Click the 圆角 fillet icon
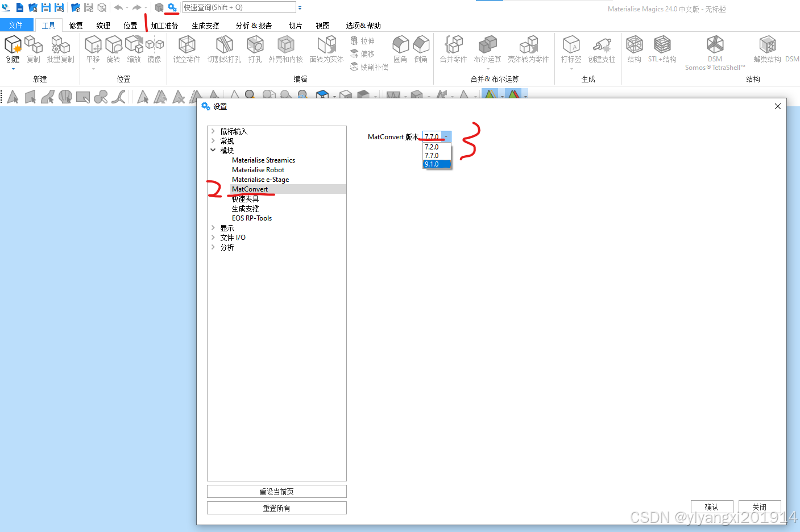 pos(400,45)
